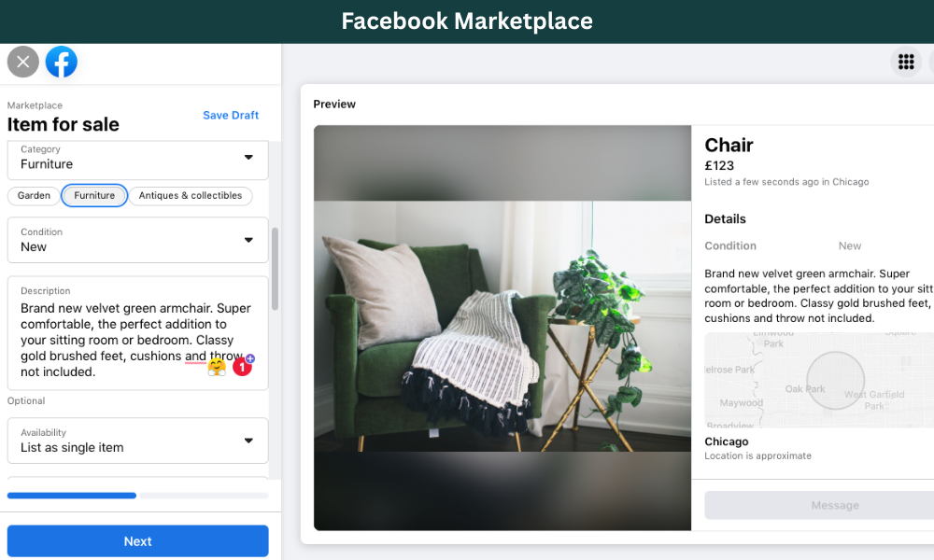Select the Furniture category chip
Screen dimensions: 934x560
(x=94, y=195)
